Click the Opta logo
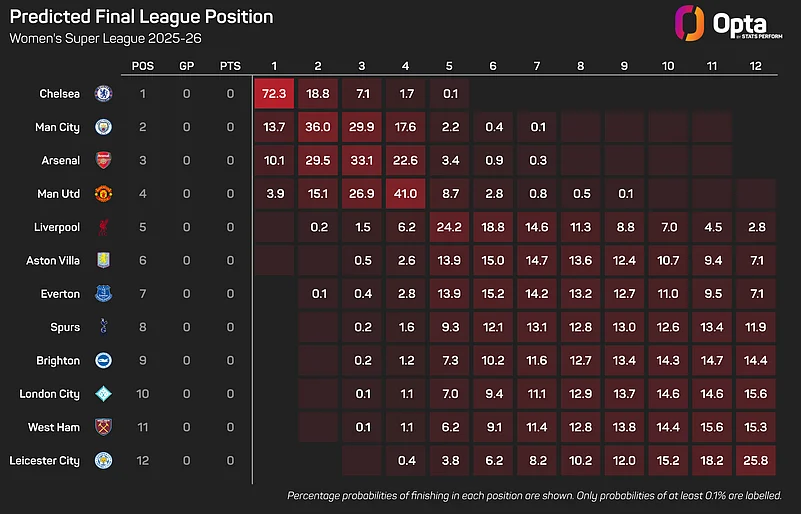Image resolution: width=801 pixels, height=514 pixels. click(728, 24)
